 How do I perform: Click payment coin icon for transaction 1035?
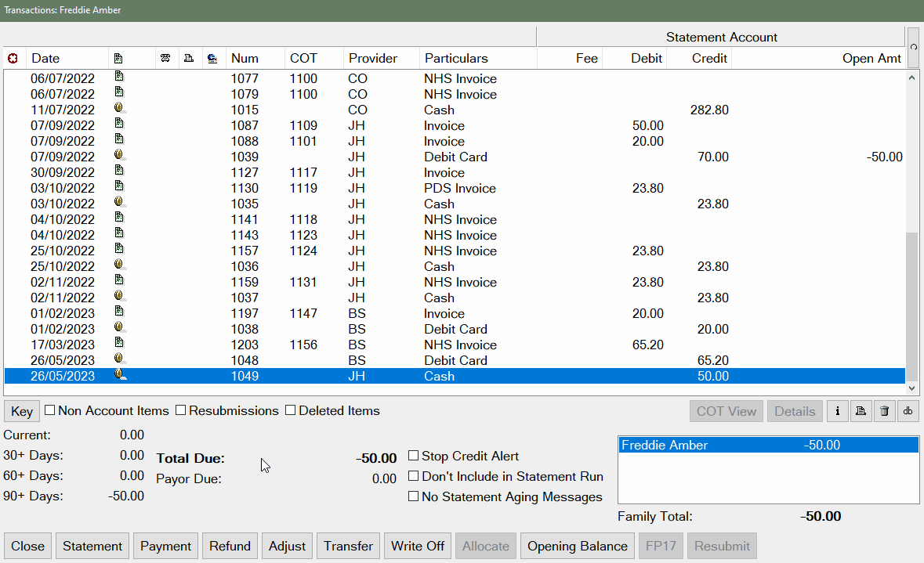pyautogui.click(x=119, y=202)
